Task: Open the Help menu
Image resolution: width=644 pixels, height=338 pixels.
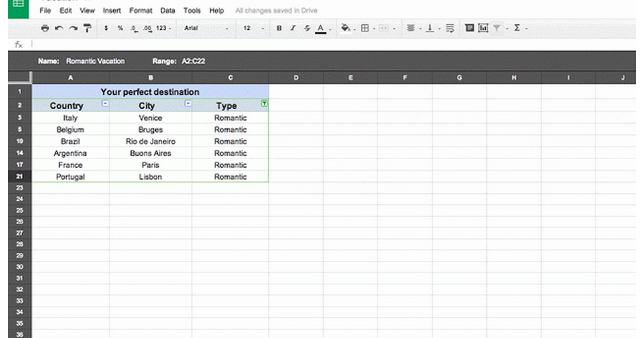Action: (x=217, y=10)
